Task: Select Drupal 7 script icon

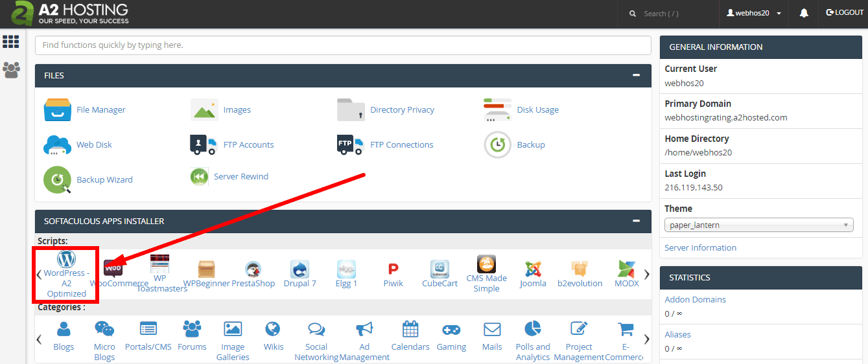Action: coord(300,269)
